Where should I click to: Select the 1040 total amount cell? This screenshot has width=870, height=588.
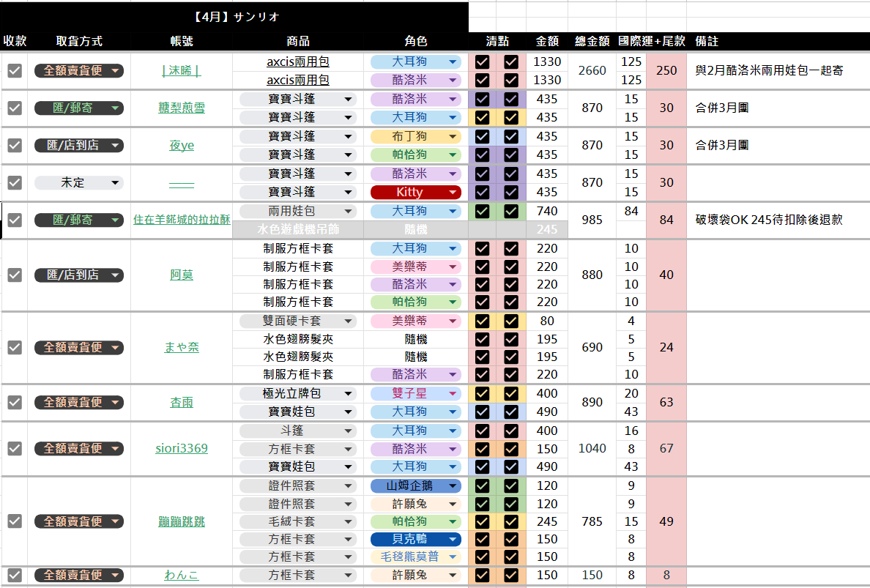click(592, 448)
